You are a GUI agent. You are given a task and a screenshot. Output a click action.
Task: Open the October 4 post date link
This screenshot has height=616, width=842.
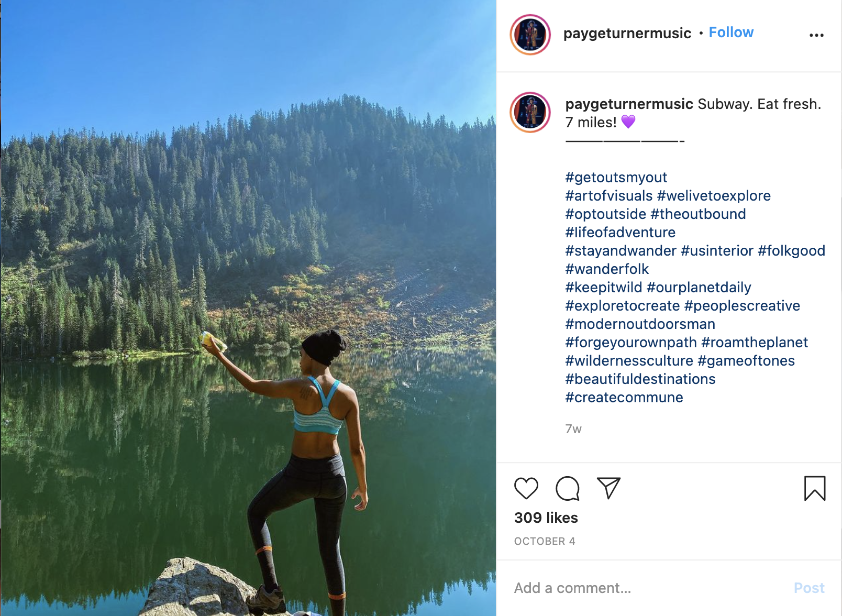[x=544, y=541]
